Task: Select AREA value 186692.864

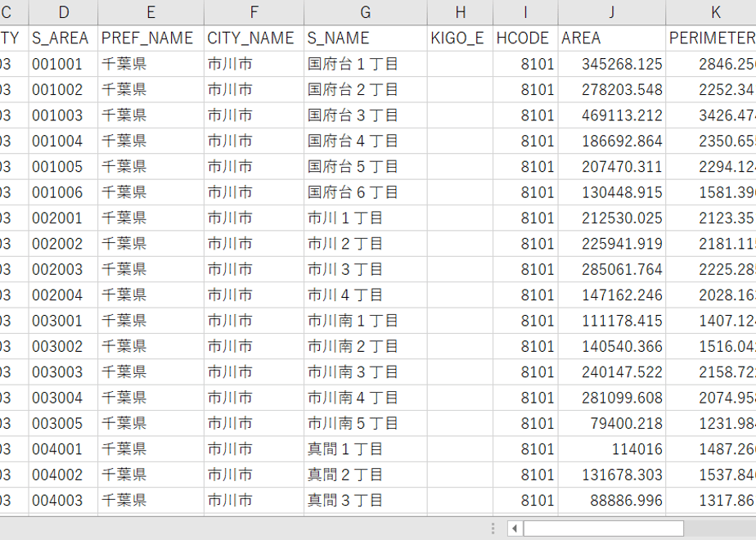Action: (x=612, y=141)
